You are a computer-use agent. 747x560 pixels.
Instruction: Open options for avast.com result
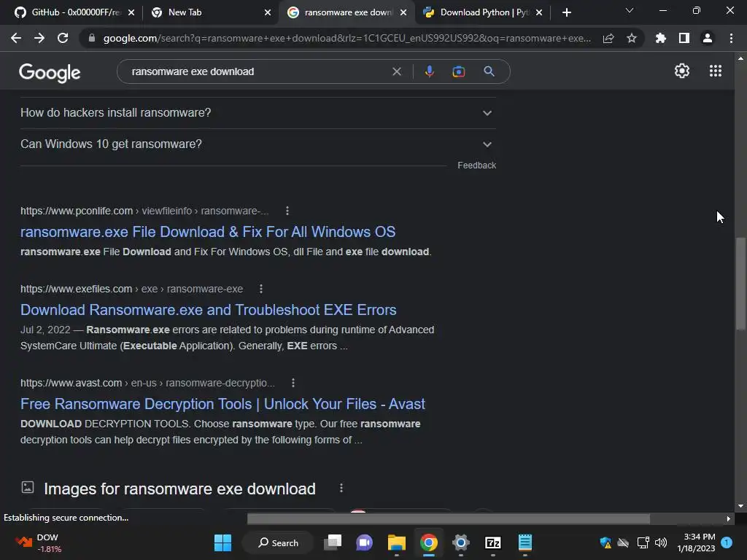[x=293, y=383]
